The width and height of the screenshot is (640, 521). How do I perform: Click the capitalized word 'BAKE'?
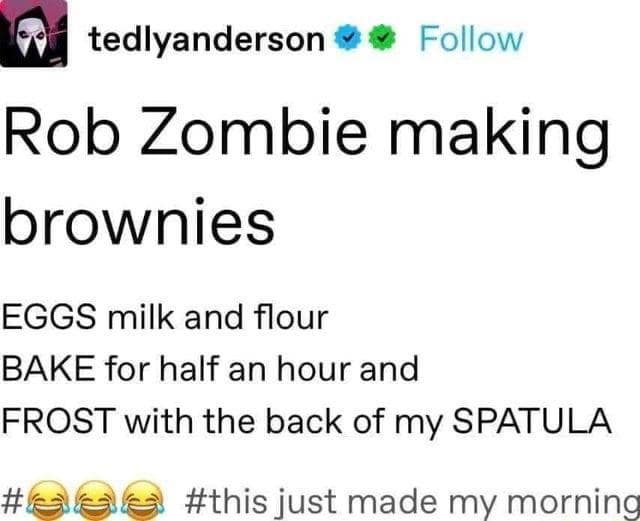coord(49,368)
